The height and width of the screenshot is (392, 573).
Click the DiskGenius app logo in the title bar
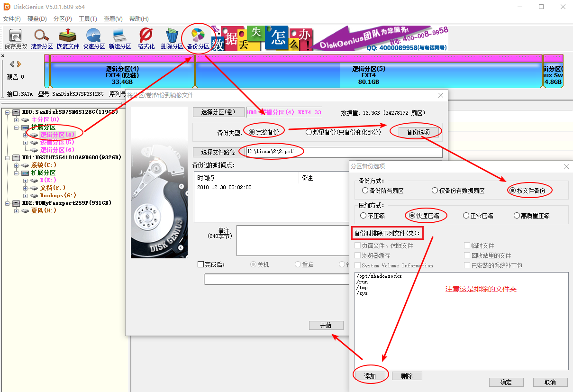(7, 7)
